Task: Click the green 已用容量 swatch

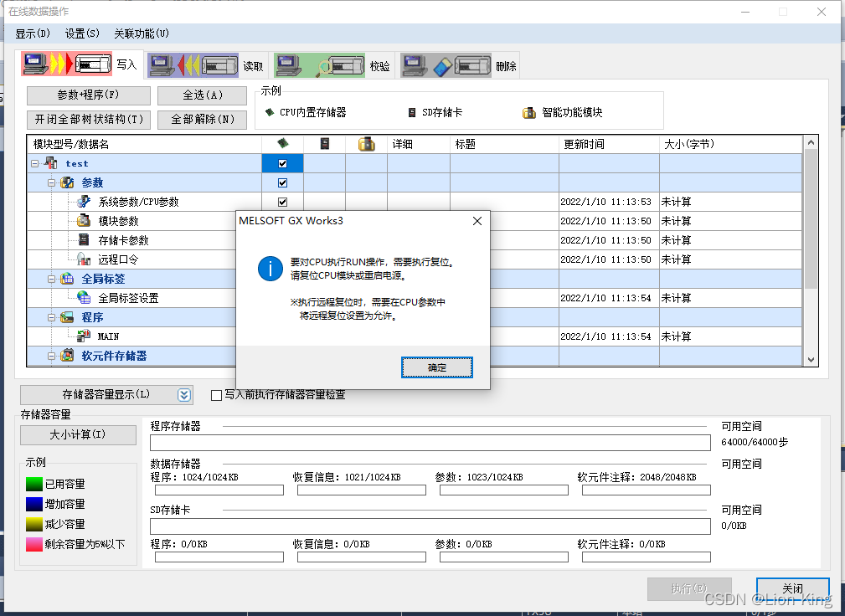Action: tap(34, 484)
